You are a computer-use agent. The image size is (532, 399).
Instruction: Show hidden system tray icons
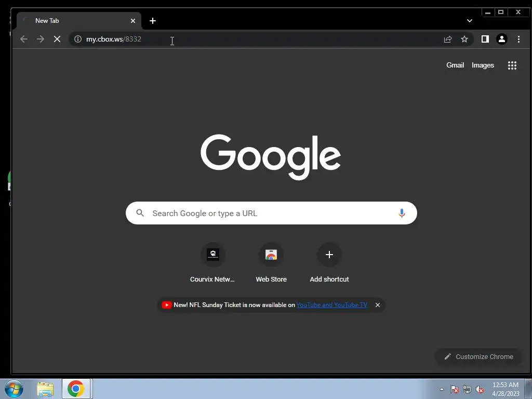click(x=442, y=389)
